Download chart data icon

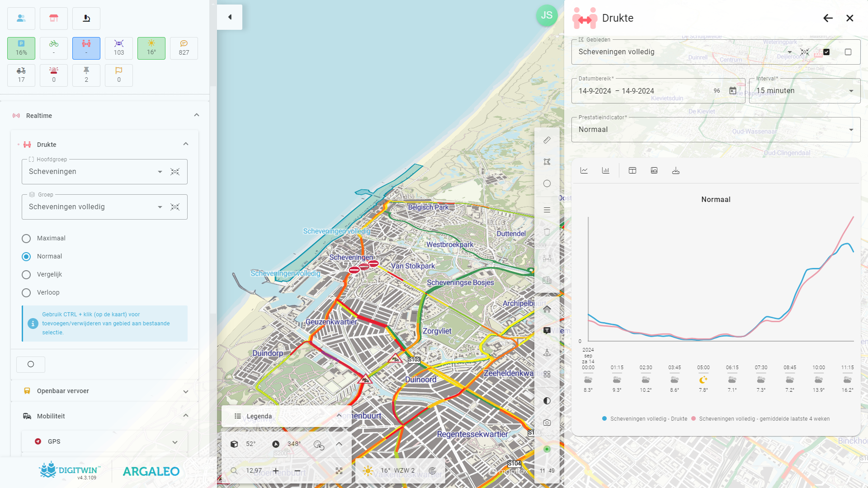pos(676,170)
